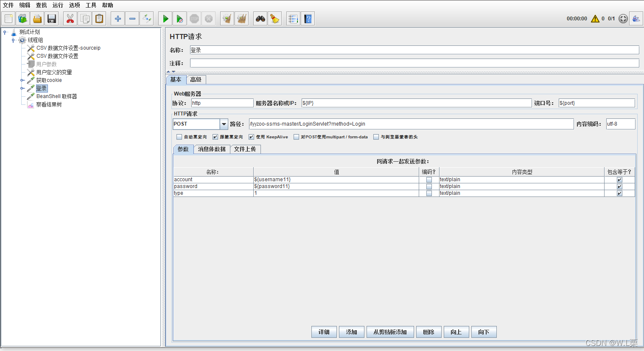Open the 帮助 menu
644x351 pixels.
[108, 5]
